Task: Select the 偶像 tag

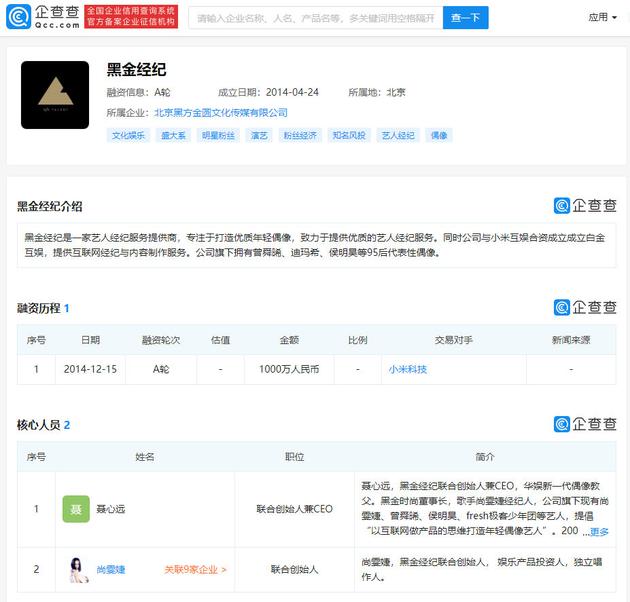Action: click(439, 135)
